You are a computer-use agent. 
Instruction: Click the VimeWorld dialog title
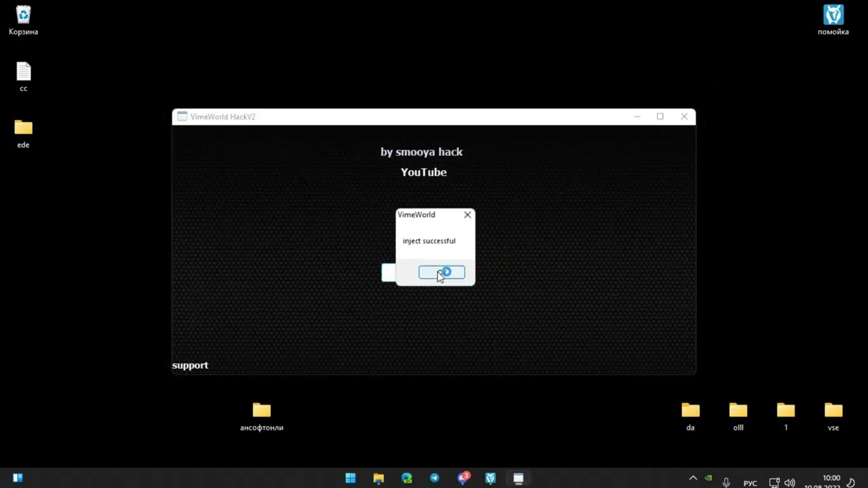pos(416,215)
